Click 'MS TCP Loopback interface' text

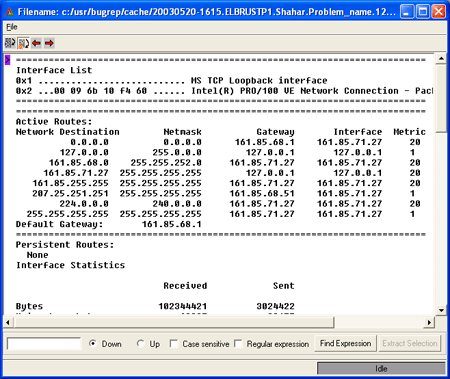(x=259, y=81)
